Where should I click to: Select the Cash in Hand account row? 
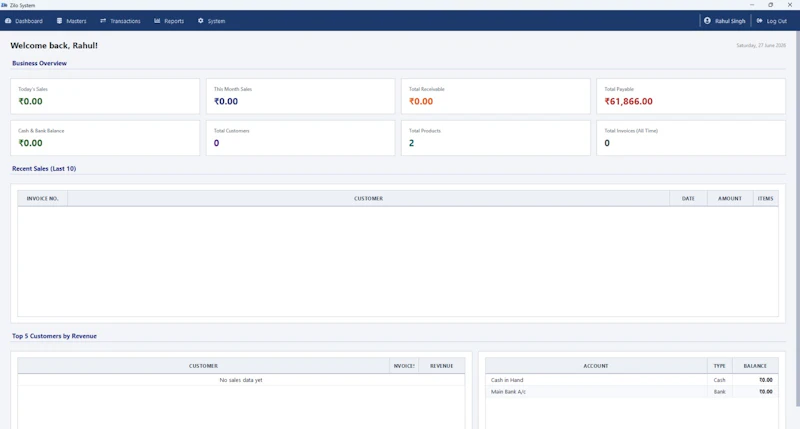[x=632, y=380]
